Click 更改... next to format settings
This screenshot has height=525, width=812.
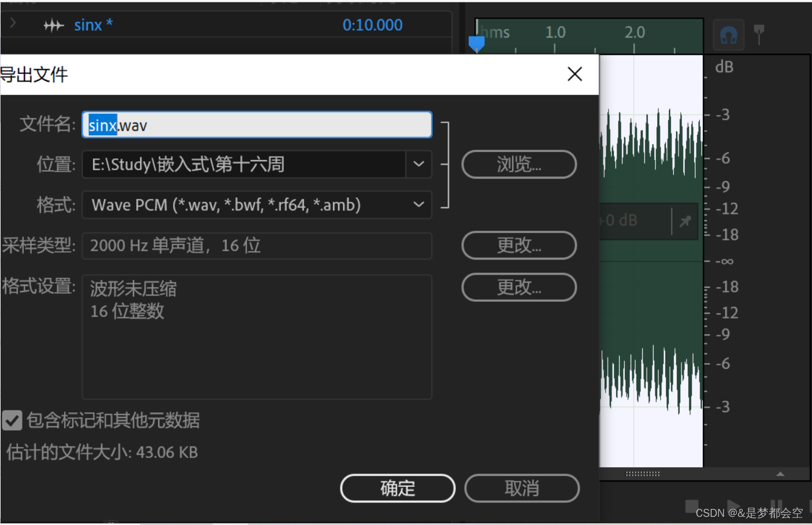point(519,287)
